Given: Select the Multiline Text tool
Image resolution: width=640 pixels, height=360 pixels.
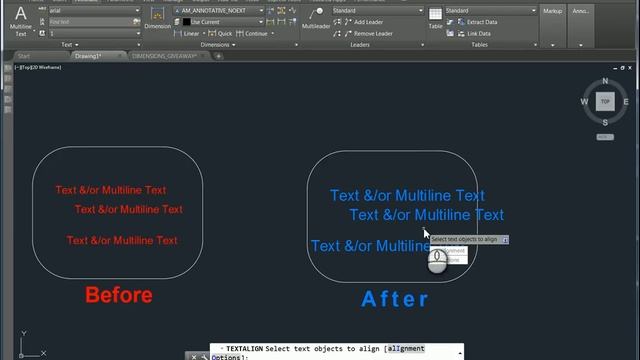Looking at the screenshot, I should click(x=20, y=21).
